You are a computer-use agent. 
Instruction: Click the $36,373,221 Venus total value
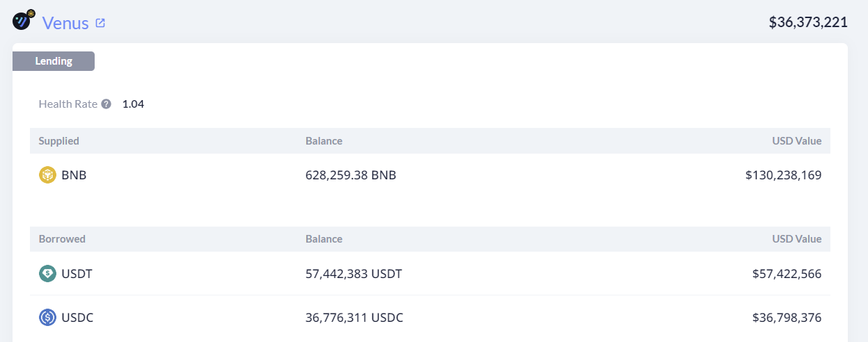pos(807,22)
